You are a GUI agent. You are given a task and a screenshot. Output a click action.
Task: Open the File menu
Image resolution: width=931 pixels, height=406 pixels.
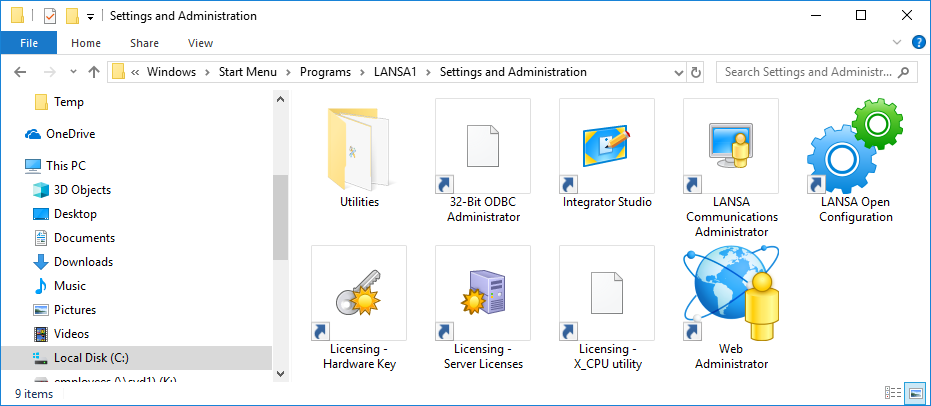(x=29, y=43)
